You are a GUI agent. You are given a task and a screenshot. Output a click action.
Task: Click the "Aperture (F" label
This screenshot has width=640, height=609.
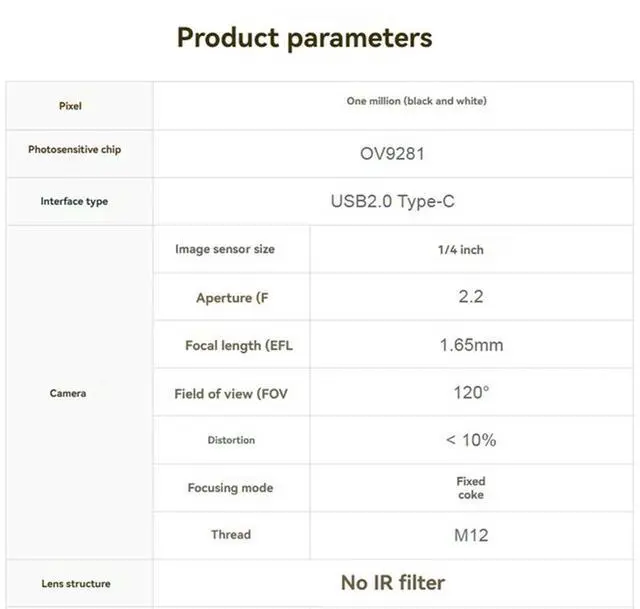click(x=233, y=297)
